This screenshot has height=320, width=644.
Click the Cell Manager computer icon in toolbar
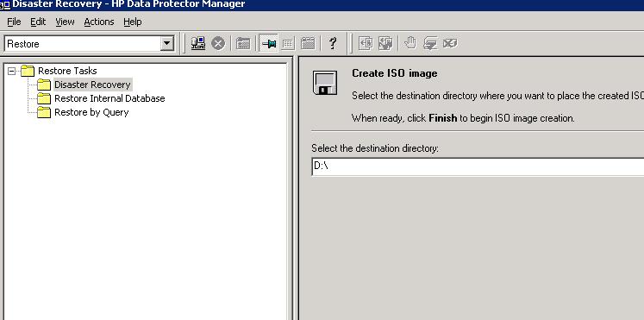point(198,43)
